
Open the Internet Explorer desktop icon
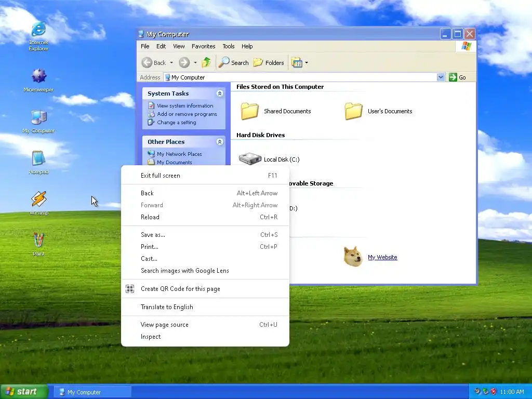coord(38,36)
